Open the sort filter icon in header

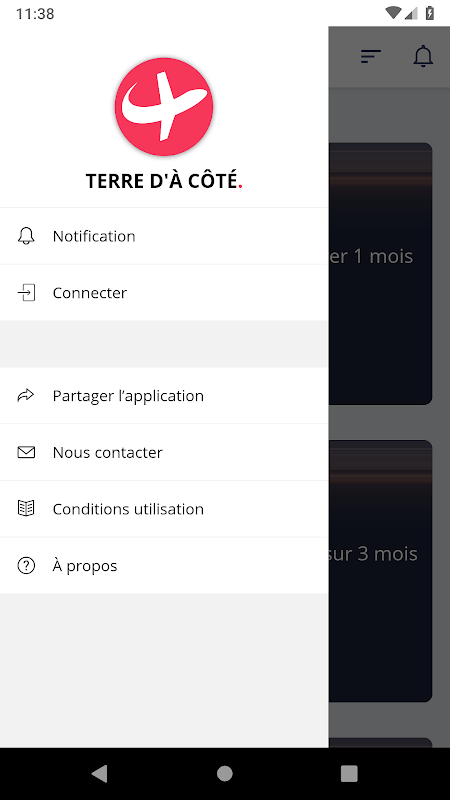[371, 57]
